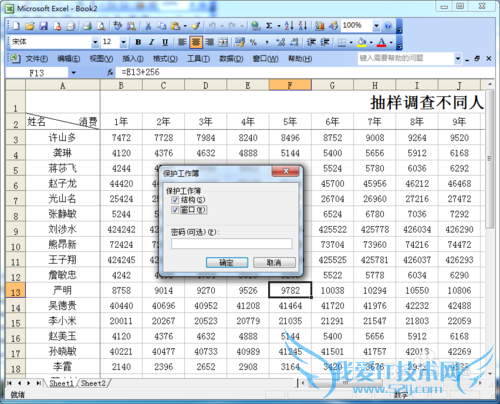Open the 数据(D) menu
Screen dimensions: 500x404
(231, 59)
